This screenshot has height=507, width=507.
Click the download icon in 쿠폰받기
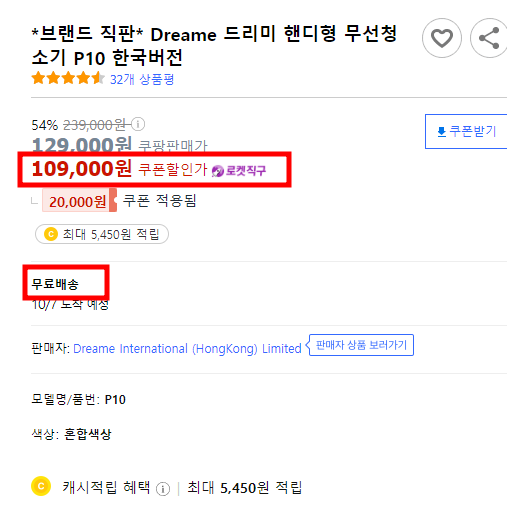442,131
